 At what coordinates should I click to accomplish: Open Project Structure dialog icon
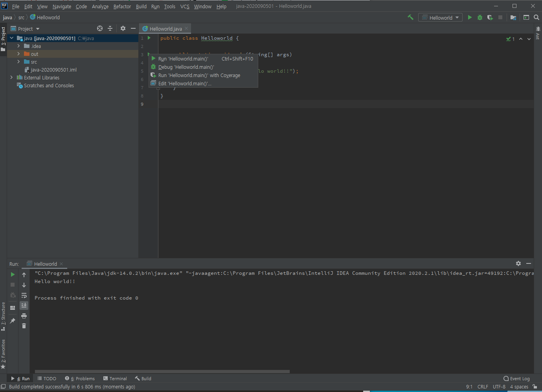(x=513, y=17)
